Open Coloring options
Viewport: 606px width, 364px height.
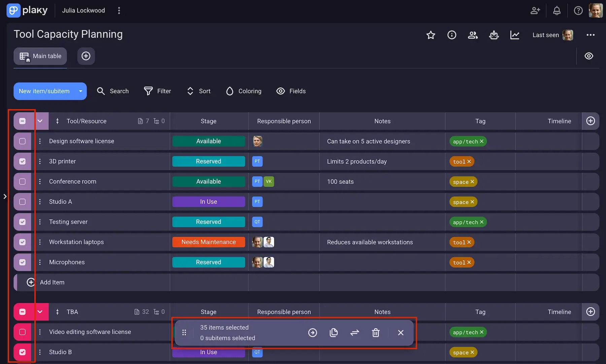[x=244, y=91]
